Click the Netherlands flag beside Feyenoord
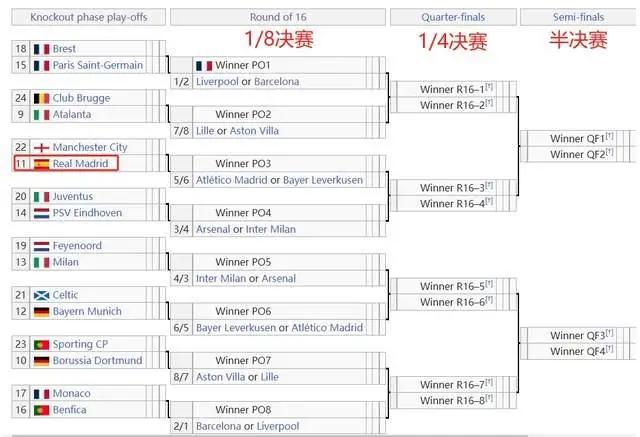This screenshot has height=437, width=640. pyautogui.click(x=41, y=246)
